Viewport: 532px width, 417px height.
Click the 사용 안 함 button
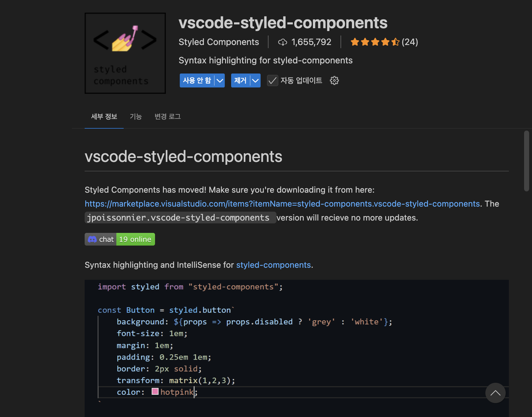pos(197,80)
